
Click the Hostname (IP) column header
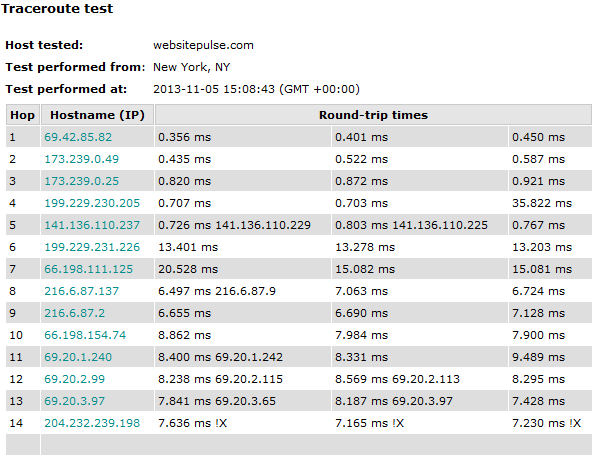click(x=97, y=115)
